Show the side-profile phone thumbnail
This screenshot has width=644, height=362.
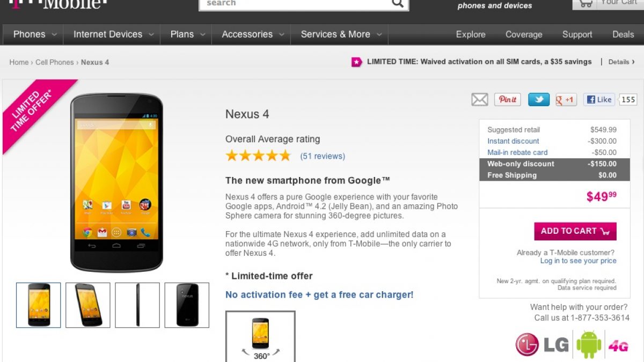pyautogui.click(x=137, y=305)
